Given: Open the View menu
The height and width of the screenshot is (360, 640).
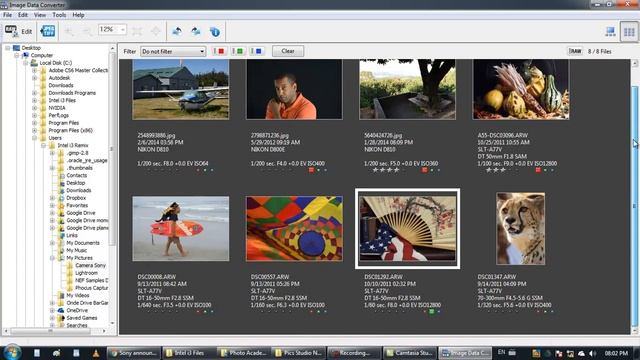Looking at the screenshot, I should tap(40, 15).
